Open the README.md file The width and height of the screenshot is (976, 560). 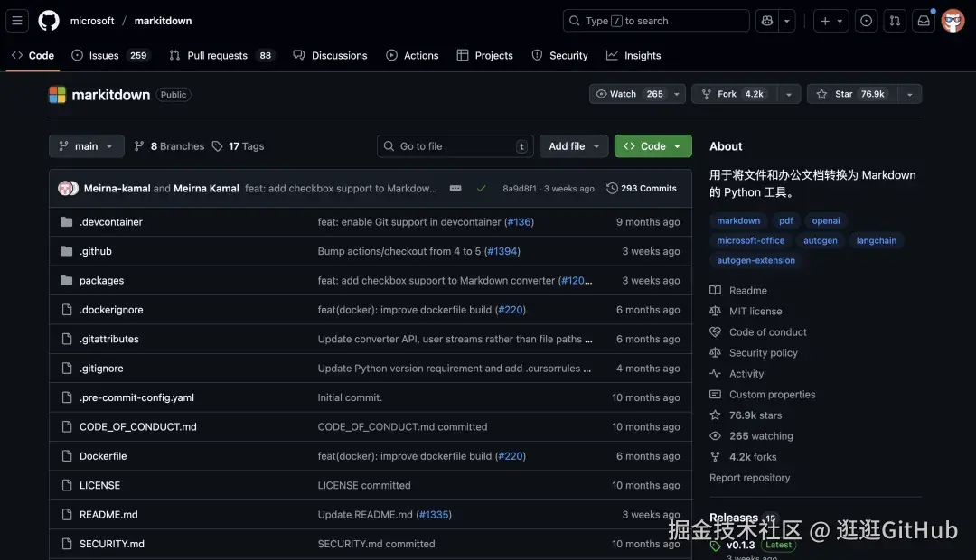pos(108,515)
